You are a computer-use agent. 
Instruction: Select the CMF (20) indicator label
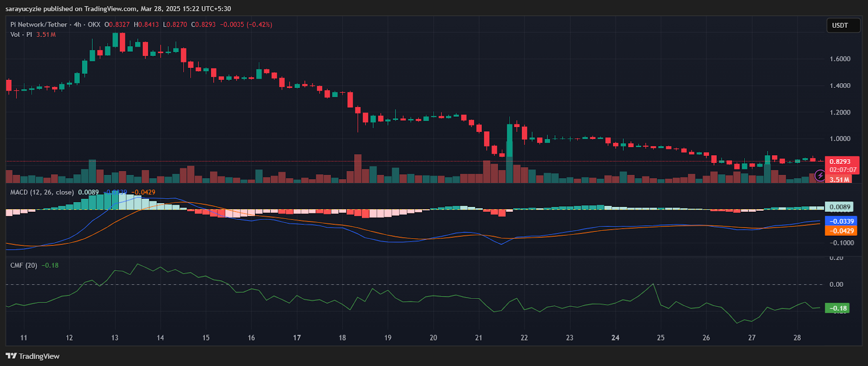click(24, 265)
